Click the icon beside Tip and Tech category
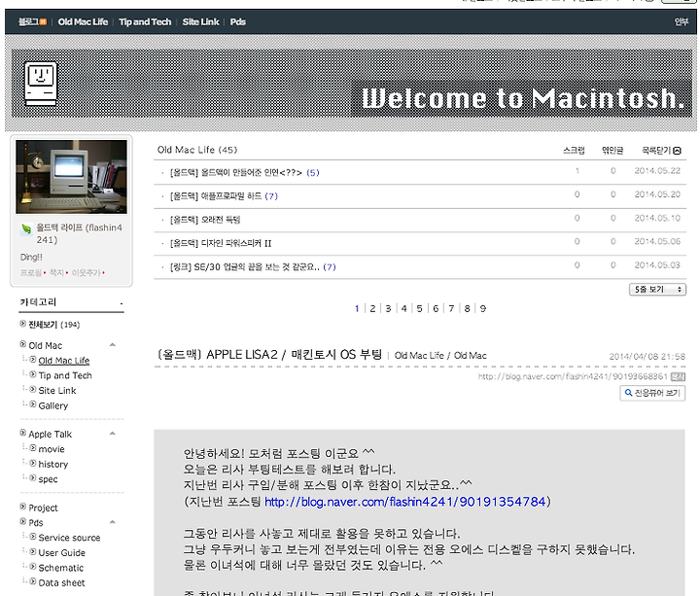This screenshot has width=700, height=596. [33, 374]
